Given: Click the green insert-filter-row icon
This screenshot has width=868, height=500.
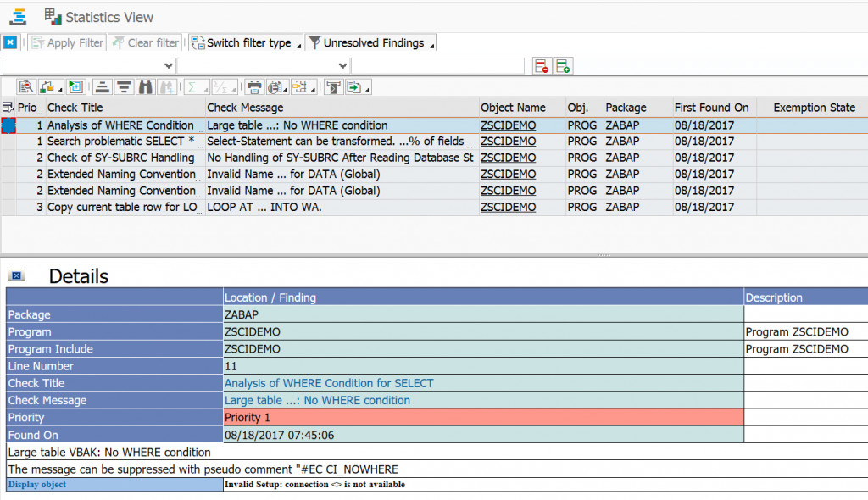Looking at the screenshot, I should [561, 65].
